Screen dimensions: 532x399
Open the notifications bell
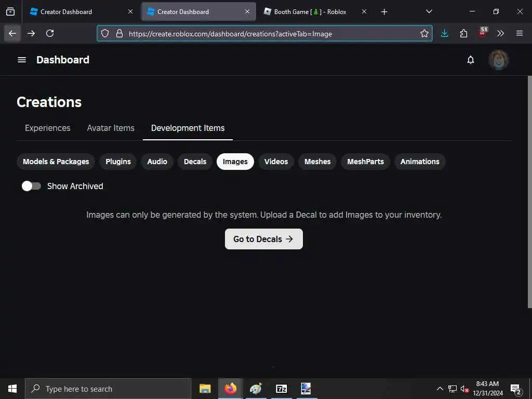coord(470,60)
